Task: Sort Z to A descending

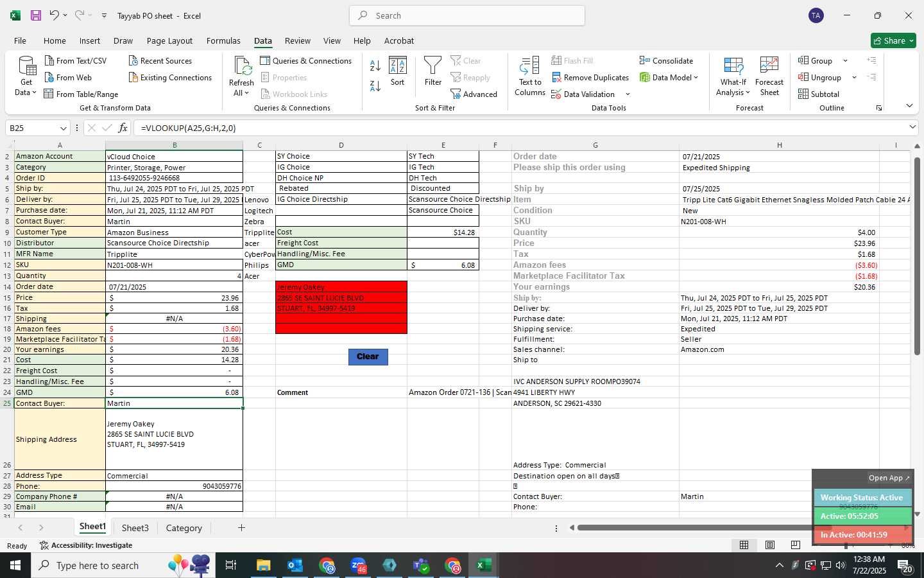Action: click(375, 85)
